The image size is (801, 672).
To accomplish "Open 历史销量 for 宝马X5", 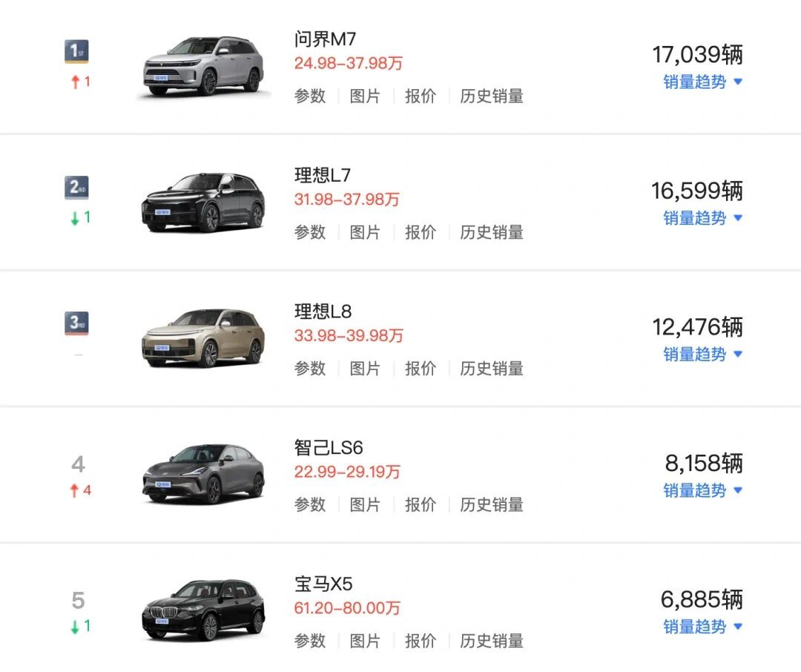I will pos(492,641).
